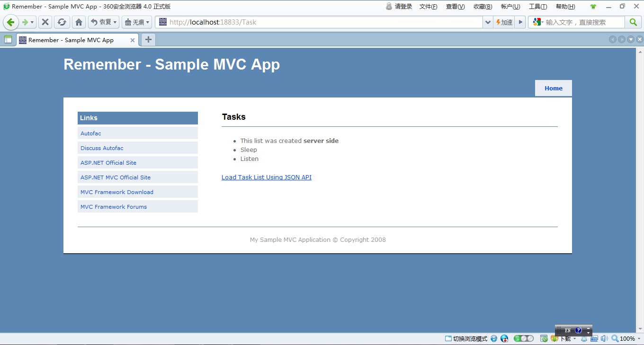Click the Home icon in the toolbar
This screenshot has width=644, height=345.
pos(79,22)
